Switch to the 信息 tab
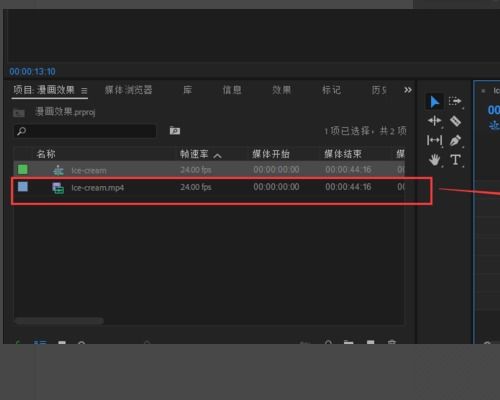 click(x=232, y=90)
